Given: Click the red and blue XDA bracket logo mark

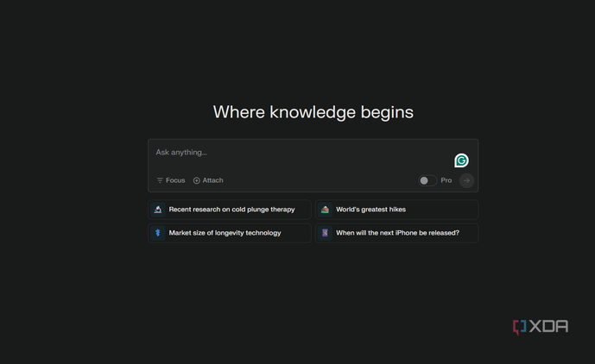Looking at the screenshot, I should point(520,327).
